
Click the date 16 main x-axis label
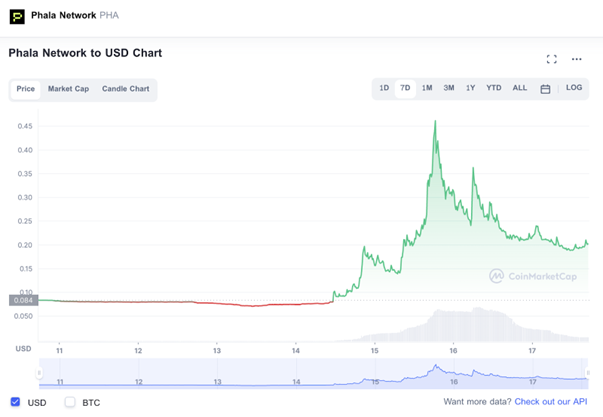click(x=453, y=351)
